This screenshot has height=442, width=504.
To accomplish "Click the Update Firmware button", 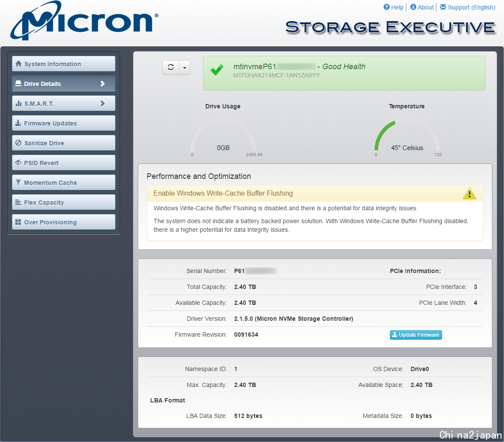I will click(416, 335).
